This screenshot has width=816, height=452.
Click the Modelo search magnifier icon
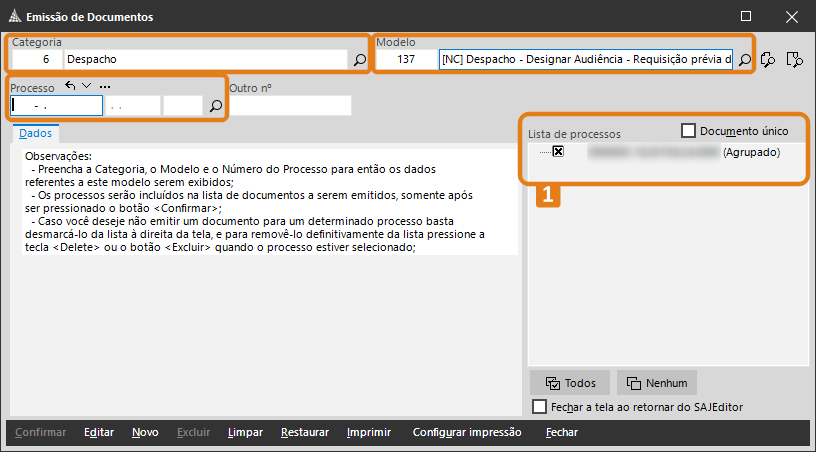(x=744, y=60)
